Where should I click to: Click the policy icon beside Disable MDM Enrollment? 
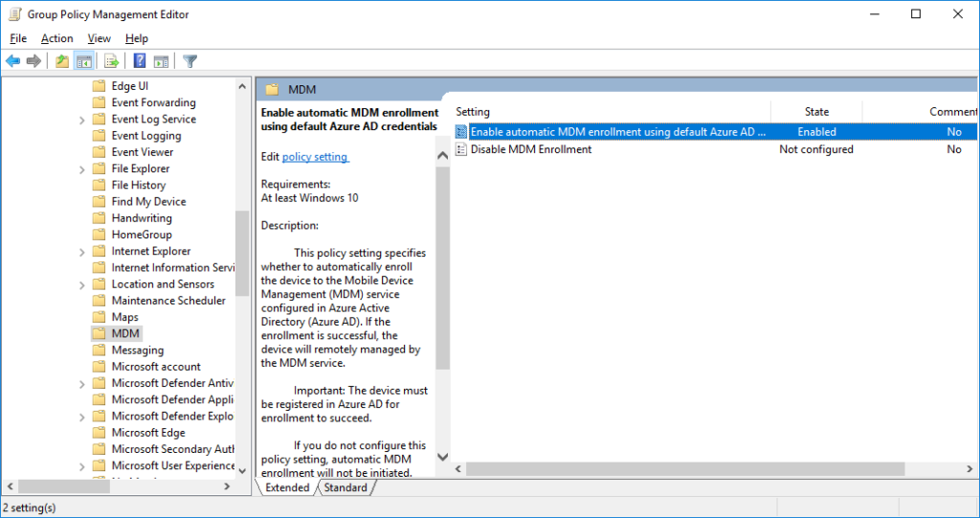click(461, 149)
